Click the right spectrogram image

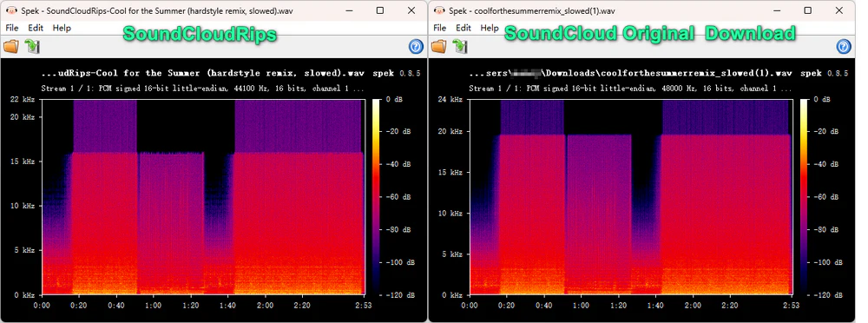(630, 197)
